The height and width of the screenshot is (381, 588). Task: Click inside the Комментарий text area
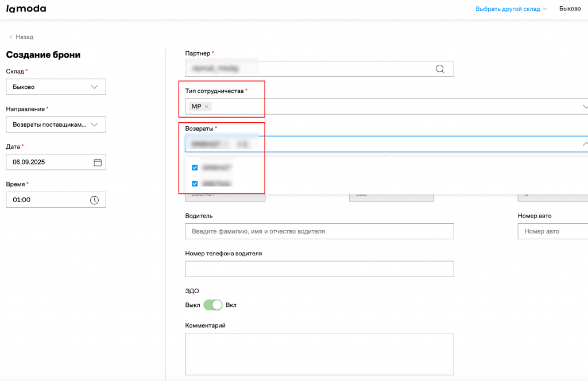[x=319, y=354]
